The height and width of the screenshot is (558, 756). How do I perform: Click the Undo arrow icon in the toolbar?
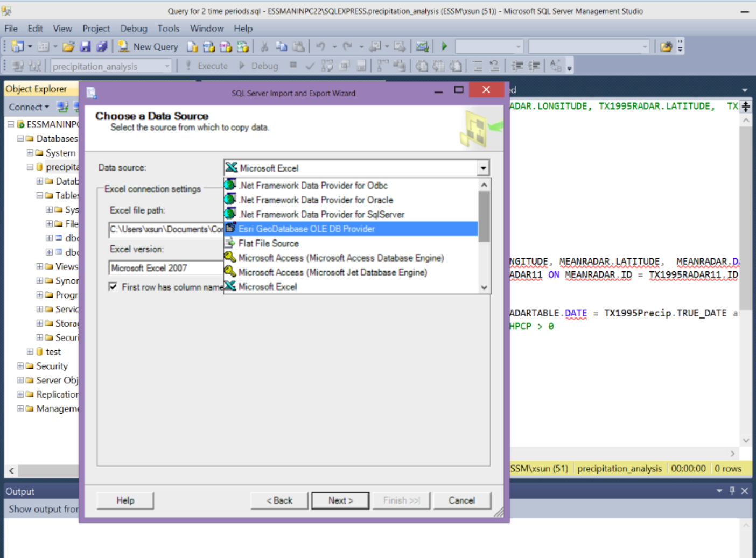320,47
